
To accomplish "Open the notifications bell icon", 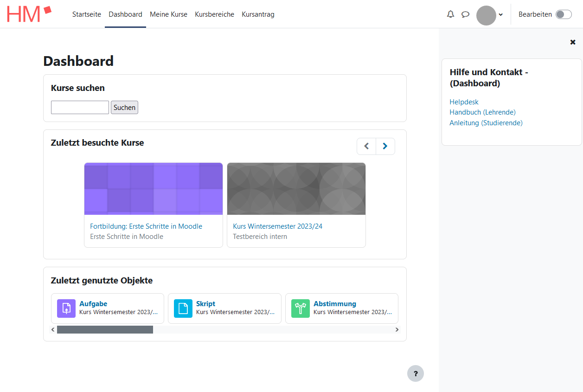I will pyautogui.click(x=450, y=14).
